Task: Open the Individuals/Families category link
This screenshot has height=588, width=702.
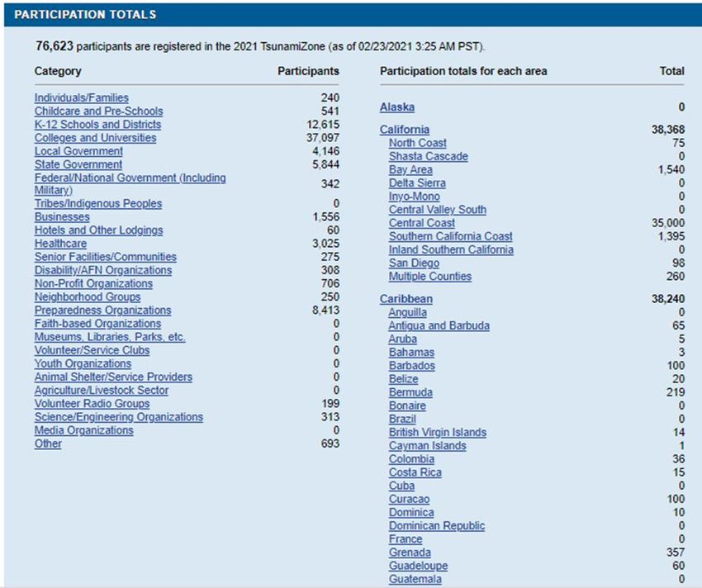Action: click(81, 97)
